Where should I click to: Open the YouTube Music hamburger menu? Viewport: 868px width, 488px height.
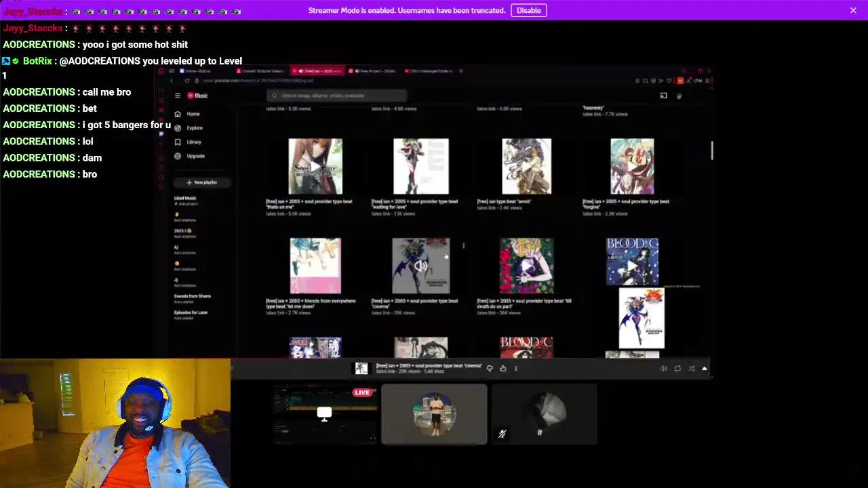click(178, 96)
